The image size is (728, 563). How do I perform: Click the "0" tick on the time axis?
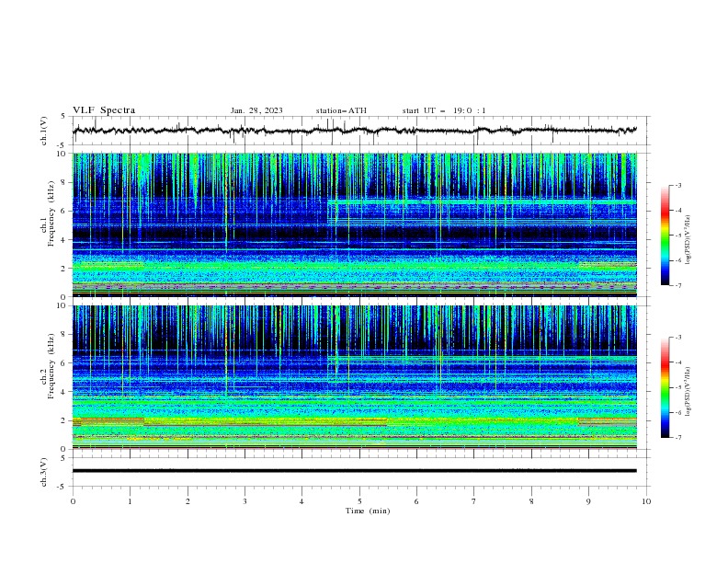click(x=73, y=501)
